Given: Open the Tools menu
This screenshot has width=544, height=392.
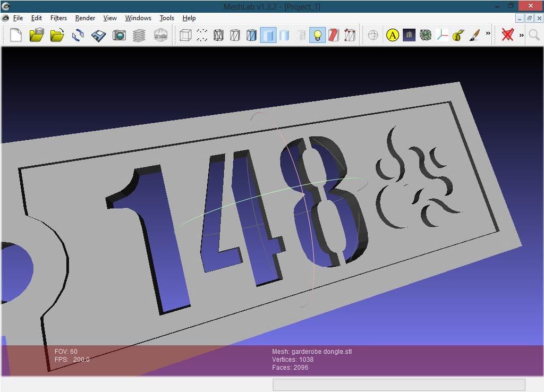Looking at the screenshot, I should click(x=167, y=18).
